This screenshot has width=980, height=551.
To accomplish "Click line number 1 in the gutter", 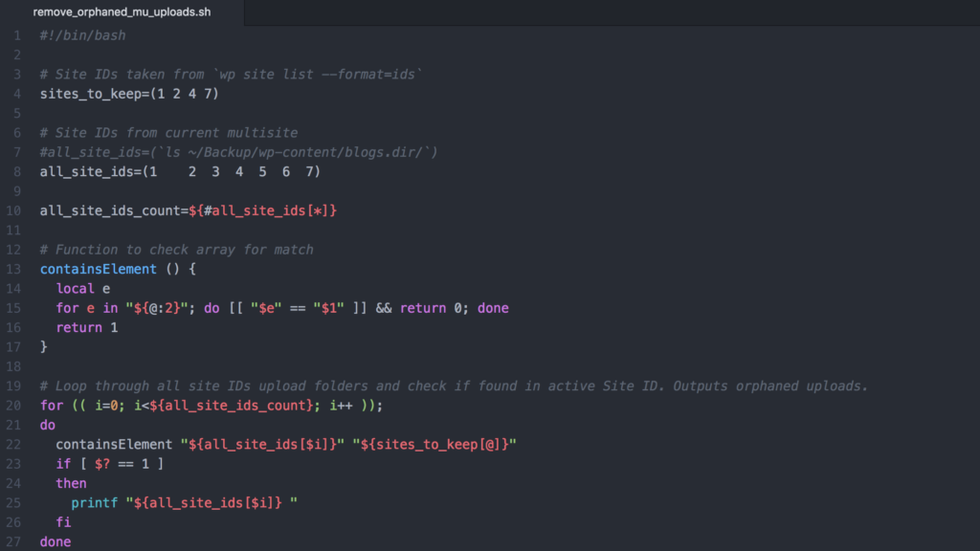I will point(17,35).
